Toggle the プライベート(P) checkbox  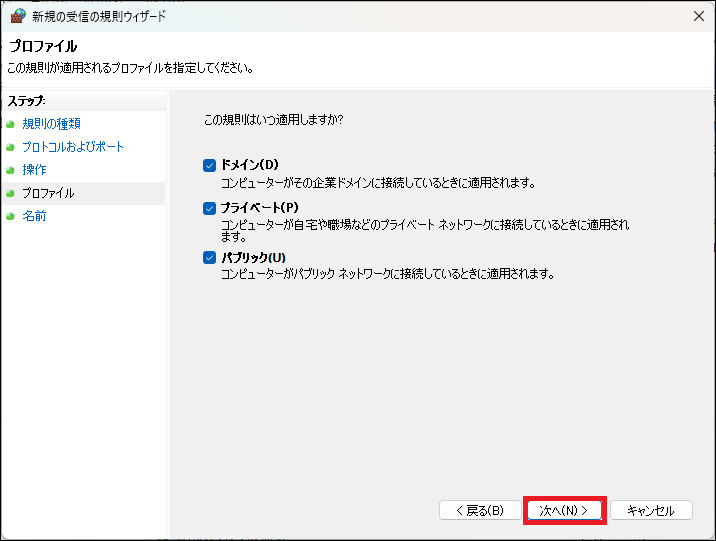coord(209,209)
